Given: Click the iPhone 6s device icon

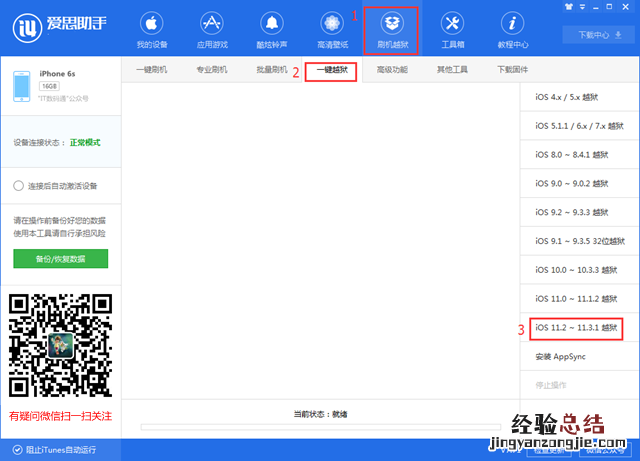Looking at the screenshot, I should (x=22, y=86).
